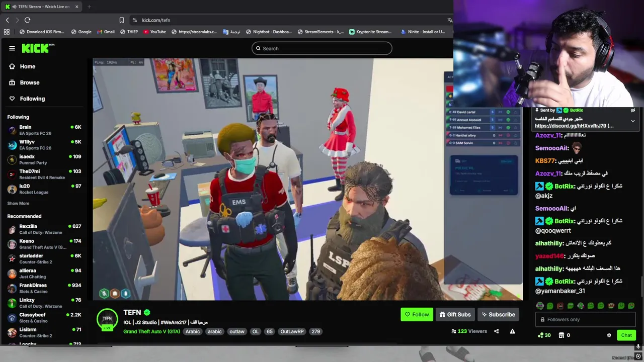Image resolution: width=644 pixels, height=362 pixels.
Task: Open the W1llyv followed channel
Action: [x=44, y=145]
